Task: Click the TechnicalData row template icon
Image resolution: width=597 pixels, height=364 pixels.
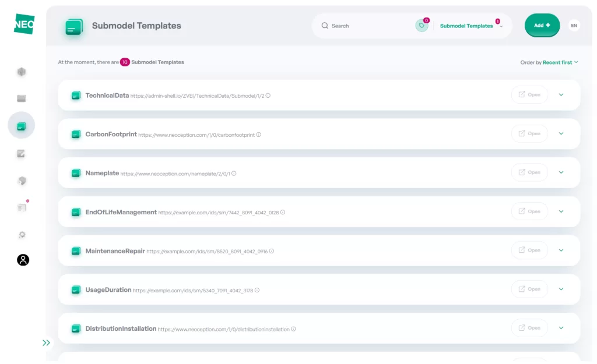Action: [76, 96]
